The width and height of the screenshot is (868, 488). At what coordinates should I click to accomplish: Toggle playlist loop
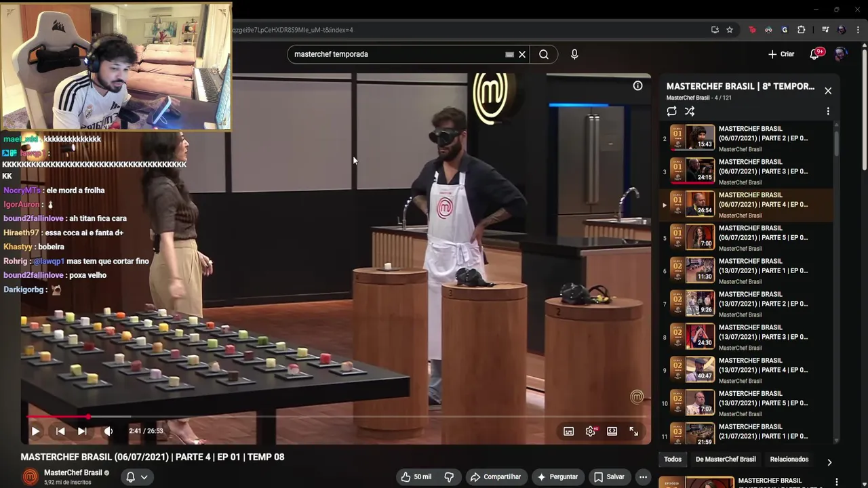(x=671, y=111)
